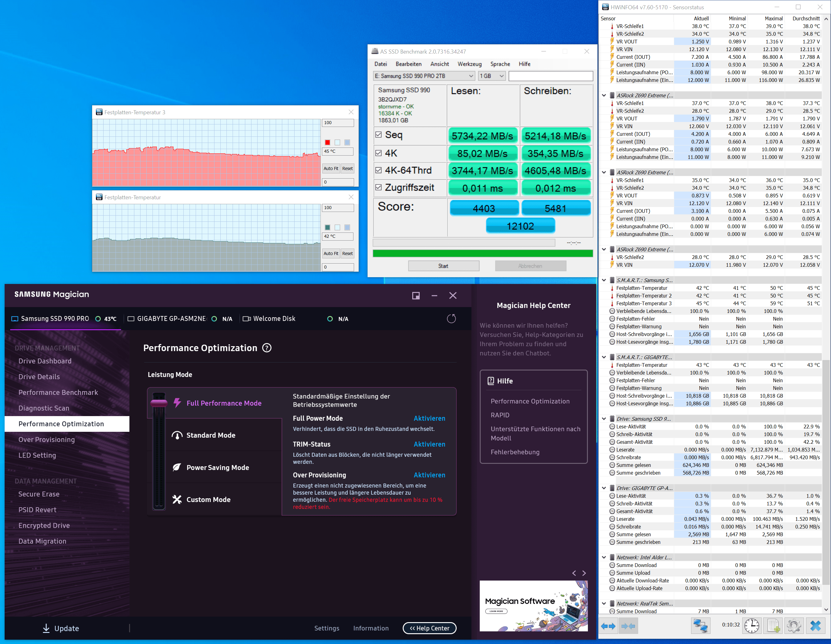The width and height of the screenshot is (831, 644).
Task: Select Power Saving Mode option
Action: point(218,468)
